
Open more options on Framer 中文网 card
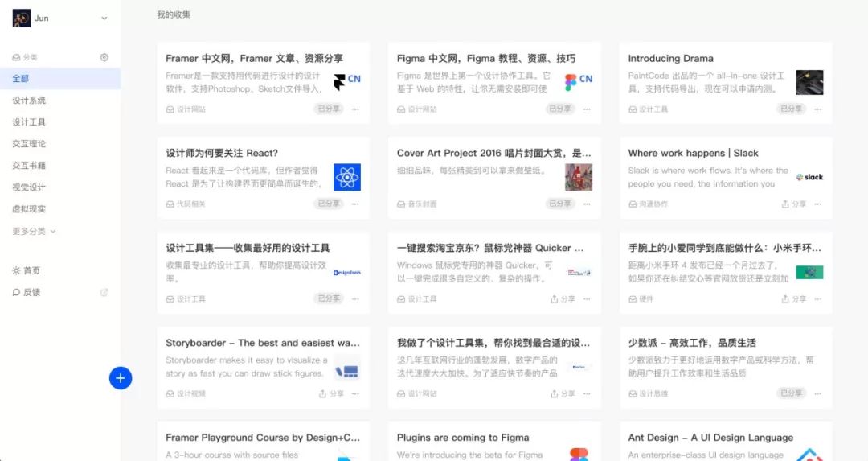[355, 109]
